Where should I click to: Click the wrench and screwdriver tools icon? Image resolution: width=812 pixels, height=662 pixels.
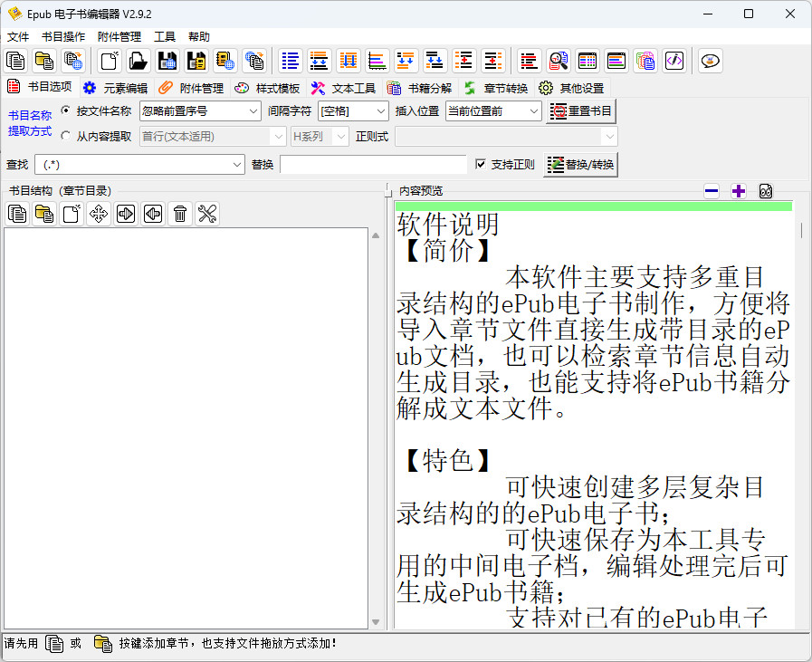[207, 214]
